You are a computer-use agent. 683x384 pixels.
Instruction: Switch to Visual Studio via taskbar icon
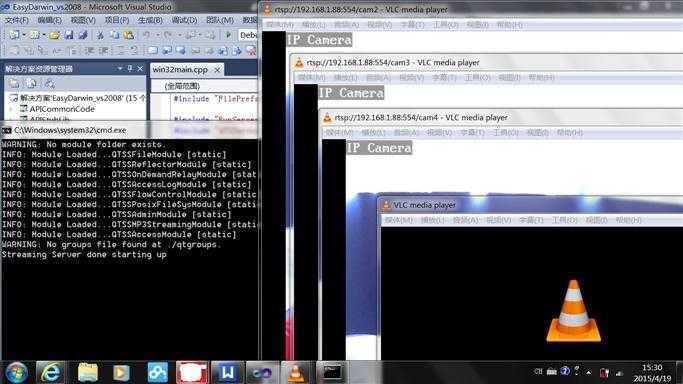[x=261, y=373]
